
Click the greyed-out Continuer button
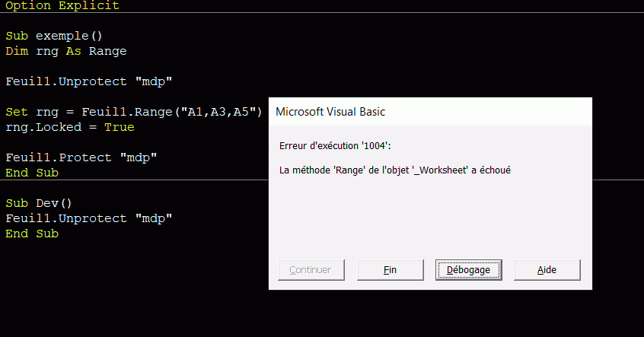[311, 269]
